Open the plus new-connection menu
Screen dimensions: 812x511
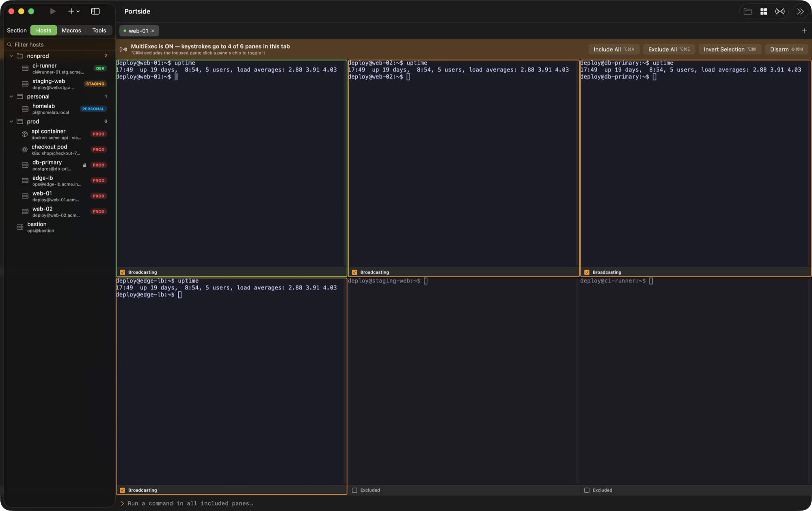pyautogui.click(x=73, y=11)
